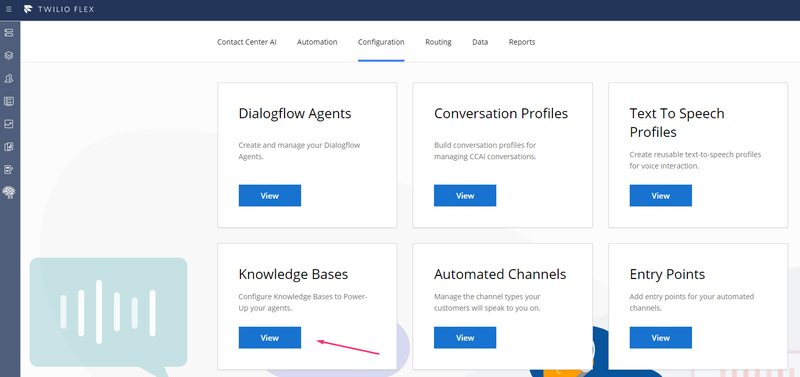Click the Automated Channels card title
This screenshot has height=377, width=800.
pyautogui.click(x=500, y=274)
